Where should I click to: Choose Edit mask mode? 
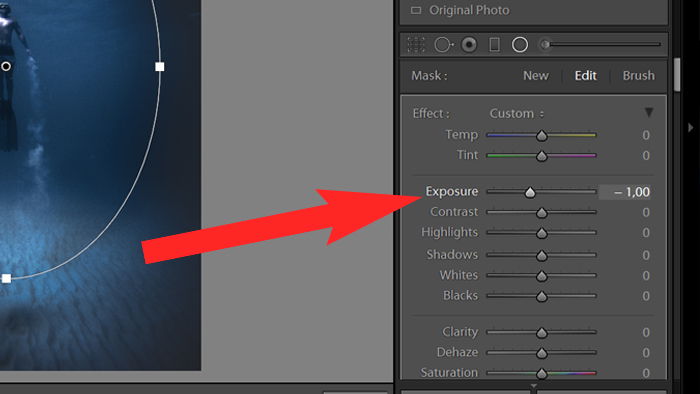[x=585, y=75]
